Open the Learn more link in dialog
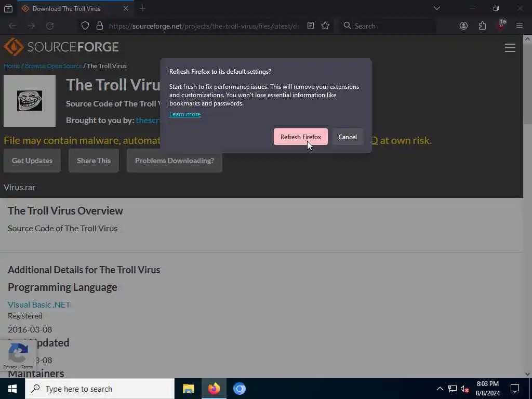 185,114
